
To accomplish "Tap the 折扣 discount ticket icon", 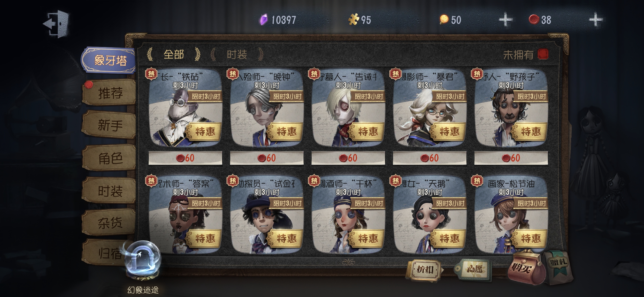I will pos(424,270).
